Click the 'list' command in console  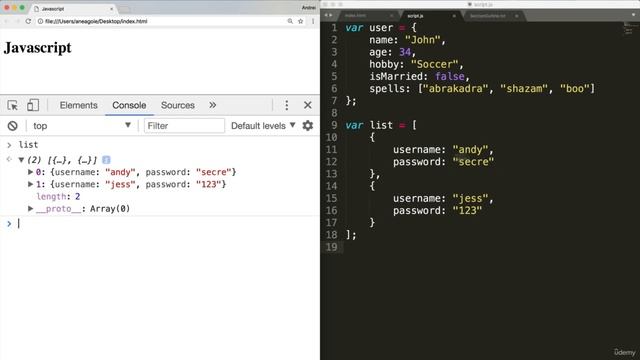click(x=28, y=145)
